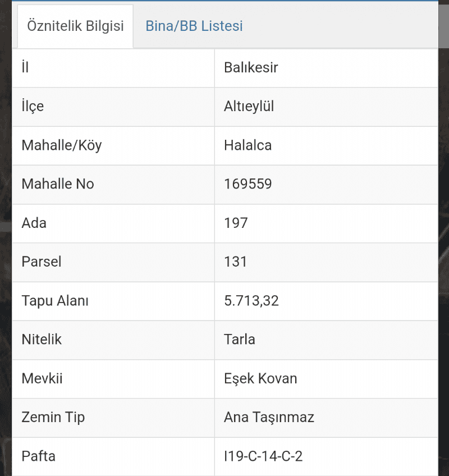Viewport: 449px width, 476px height.
Task: Click the Zemin Tip row label
Action: [53, 418]
